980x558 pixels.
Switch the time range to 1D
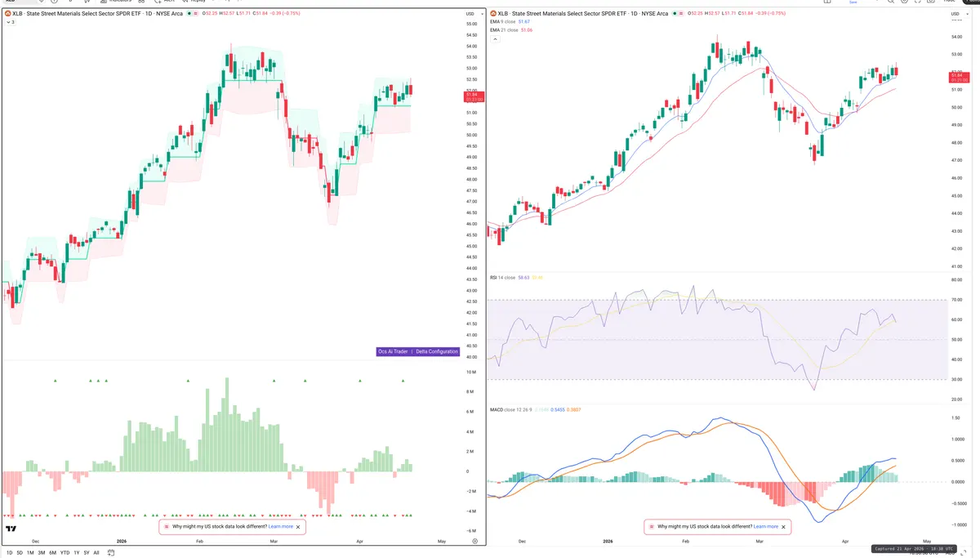point(9,552)
